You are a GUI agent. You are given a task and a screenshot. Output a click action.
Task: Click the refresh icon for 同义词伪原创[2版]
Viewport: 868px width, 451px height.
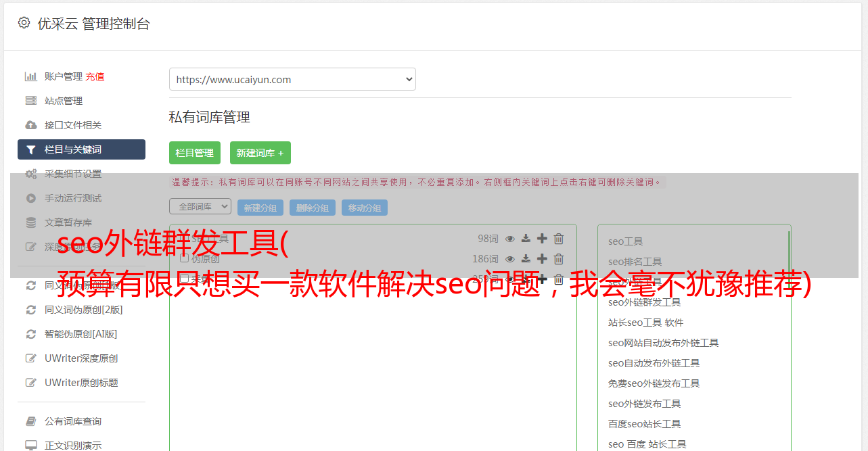[31, 310]
